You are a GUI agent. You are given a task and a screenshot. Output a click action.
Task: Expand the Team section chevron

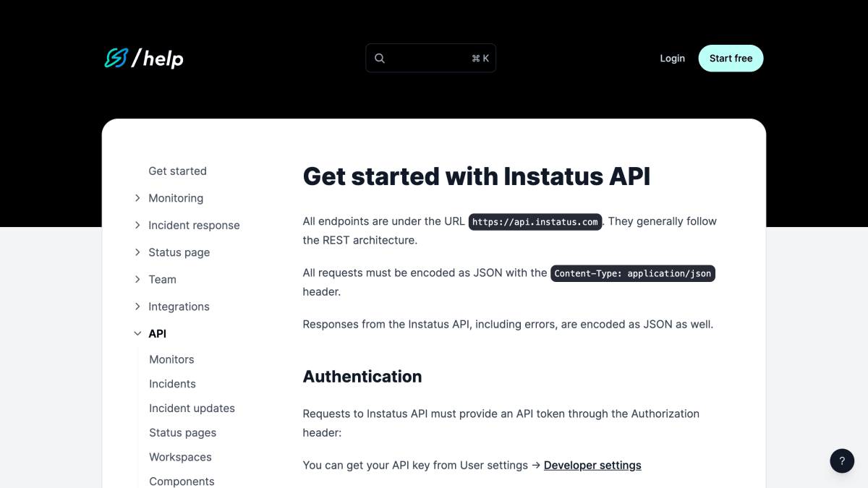click(x=137, y=279)
